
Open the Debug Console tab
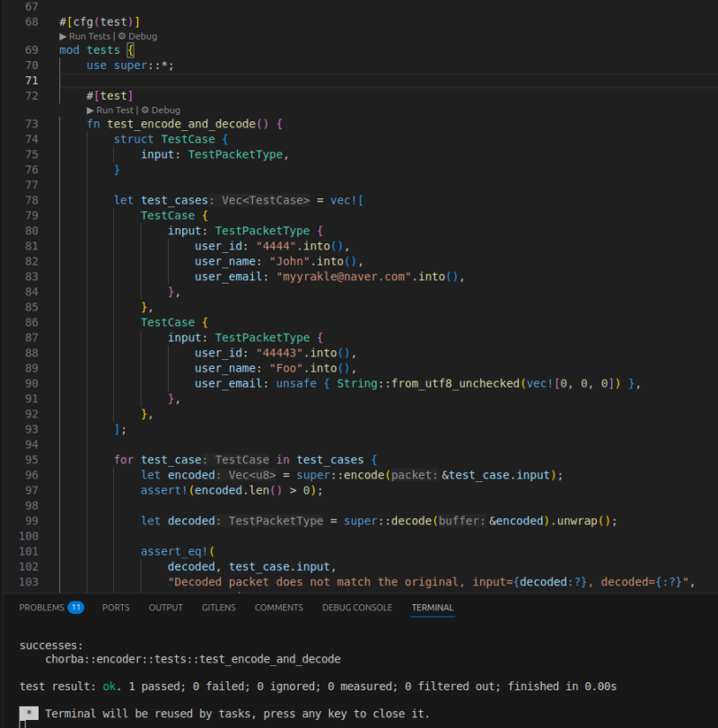[x=357, y=608]
